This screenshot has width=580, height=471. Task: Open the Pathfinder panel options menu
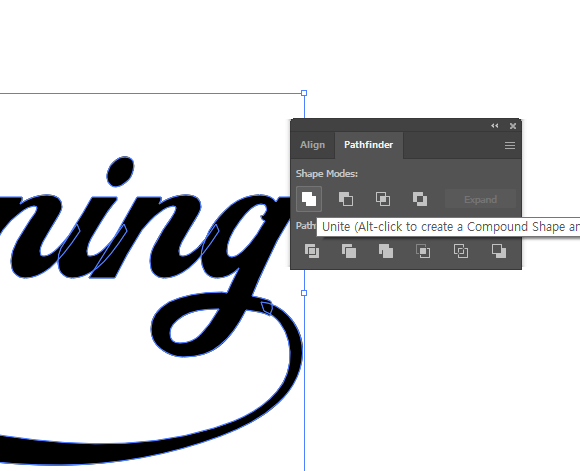tap(510, 145)
